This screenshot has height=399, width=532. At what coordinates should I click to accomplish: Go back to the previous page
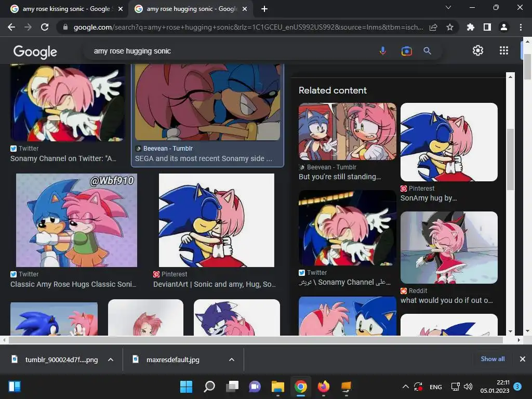point(11,27)
